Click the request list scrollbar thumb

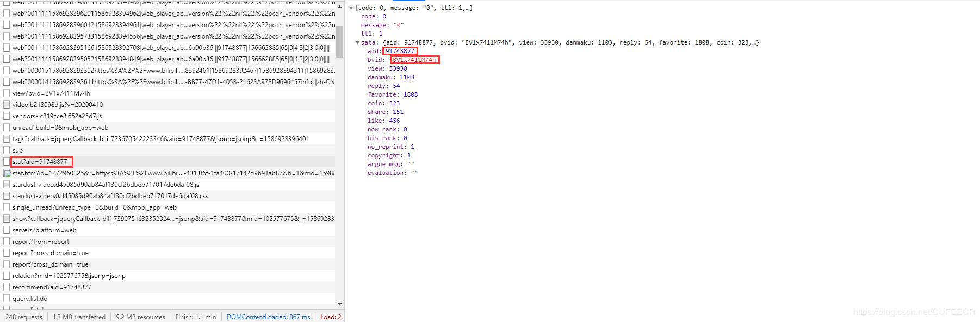[x=340, y=41]
